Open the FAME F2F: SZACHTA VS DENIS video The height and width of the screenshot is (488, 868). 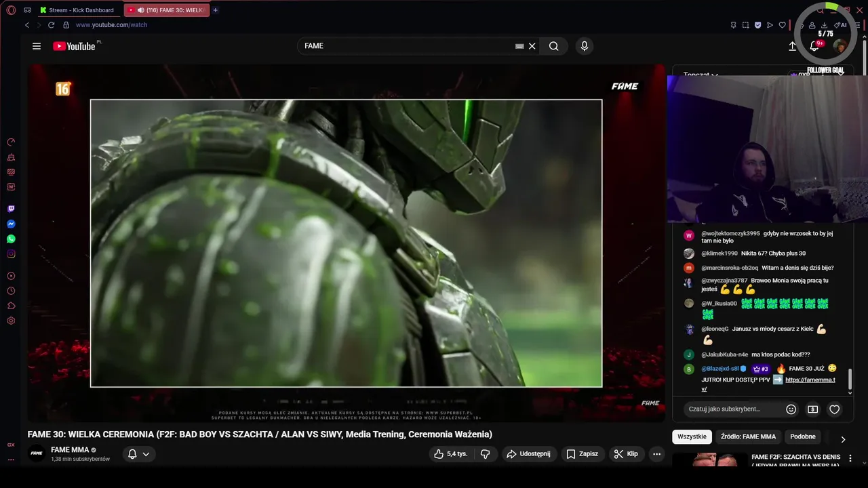pyautogui.click(x=795, y=461)
